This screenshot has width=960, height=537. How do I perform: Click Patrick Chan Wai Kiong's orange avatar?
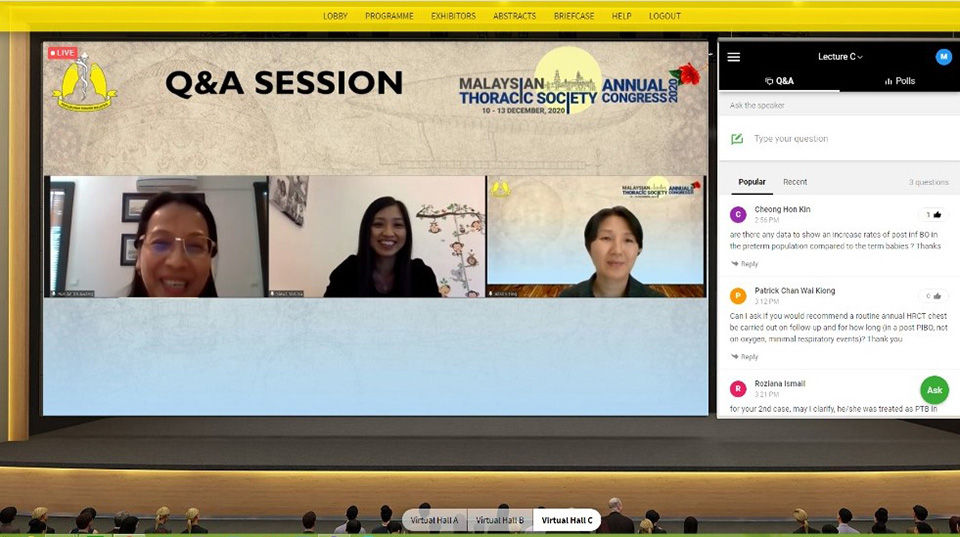coord(738,296)
